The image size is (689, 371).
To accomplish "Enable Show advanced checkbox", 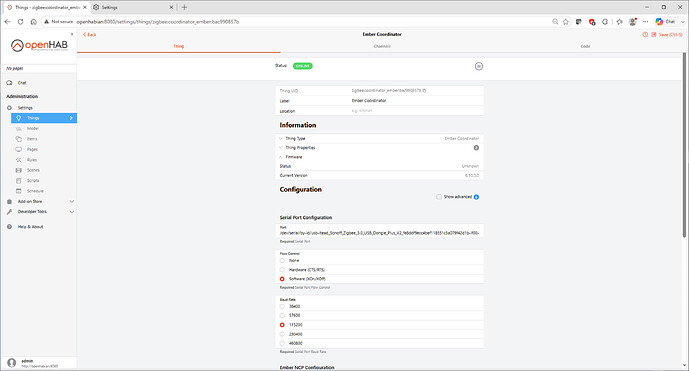I will [x=439, y=197].
